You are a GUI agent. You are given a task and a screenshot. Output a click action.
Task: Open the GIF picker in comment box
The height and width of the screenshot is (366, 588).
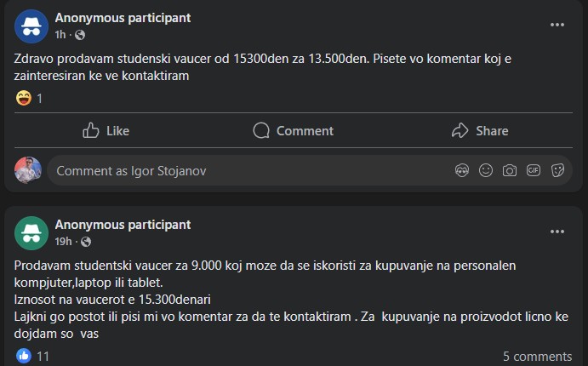(x=534, y=170)
